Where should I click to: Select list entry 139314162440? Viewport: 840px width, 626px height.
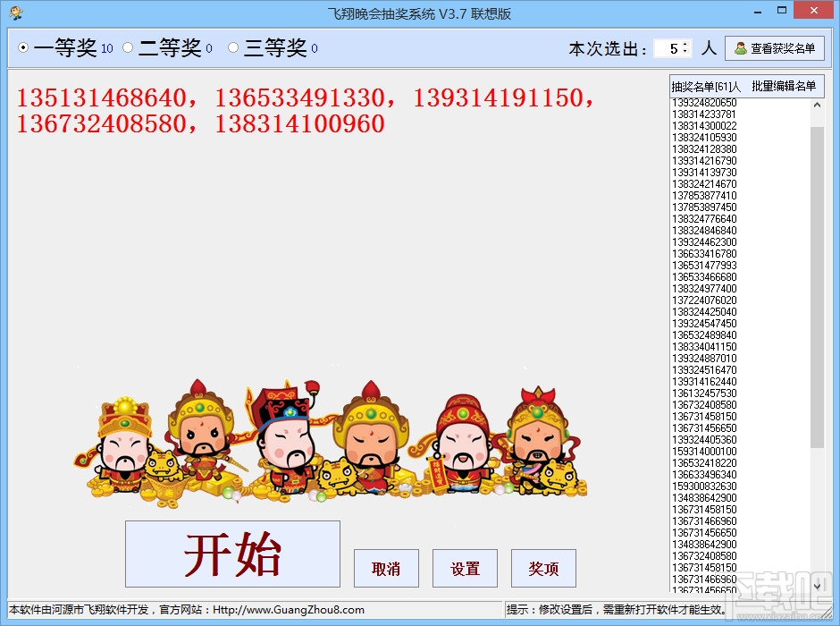pos(704,382)
